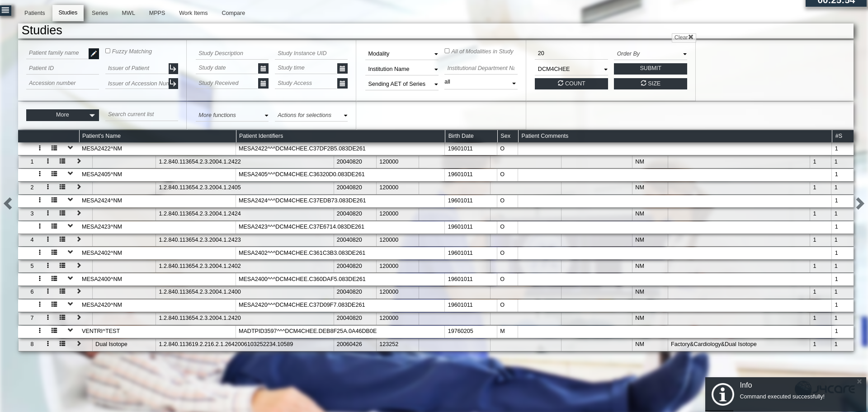Enable the Fuzzy Matching checkbox

(x=108, y=51)
